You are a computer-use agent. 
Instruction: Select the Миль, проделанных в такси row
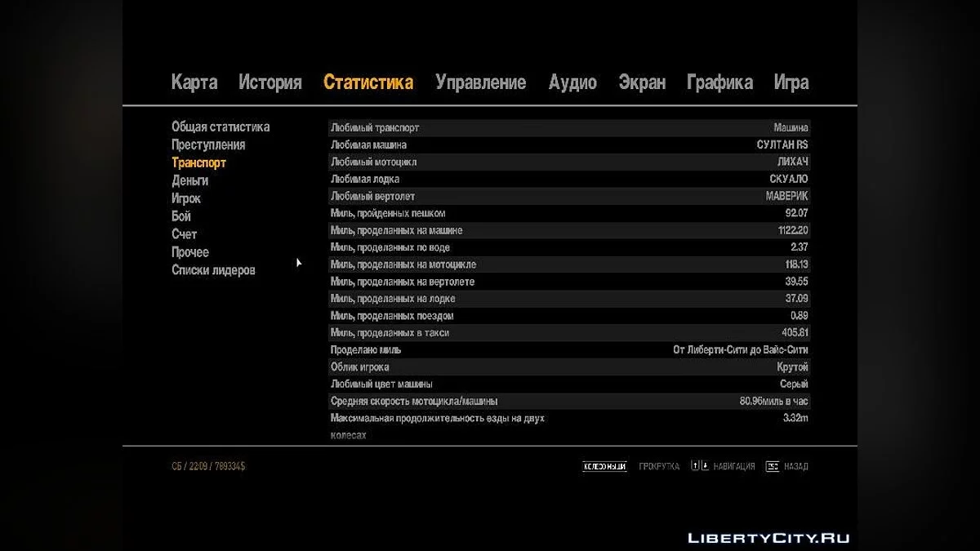(x=568, y=333)
